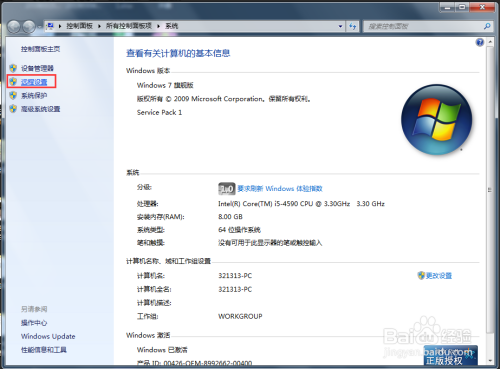Close the System window

click(482, 7)
